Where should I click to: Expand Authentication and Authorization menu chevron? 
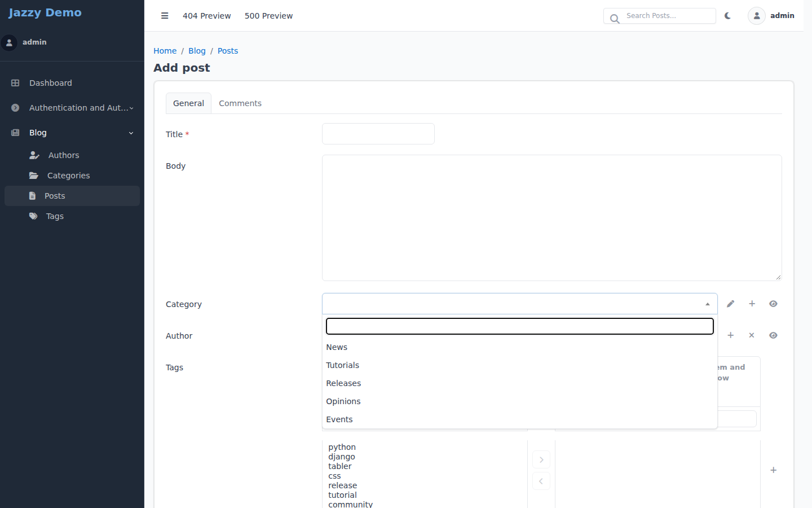click(131, 108)
